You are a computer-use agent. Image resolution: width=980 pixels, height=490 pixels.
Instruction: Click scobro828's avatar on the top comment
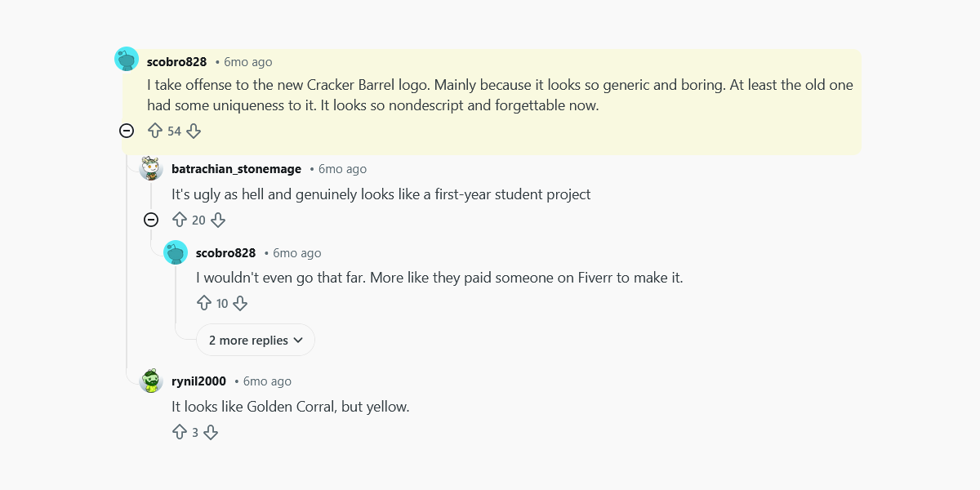(126, 58)
